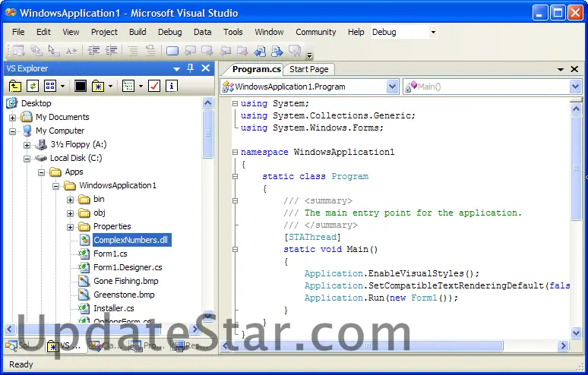The width and height of the screenshot is (588, 375).
Task: Open the Main() members dropdown
Action: pyautogui.click(x=575, y=87)
